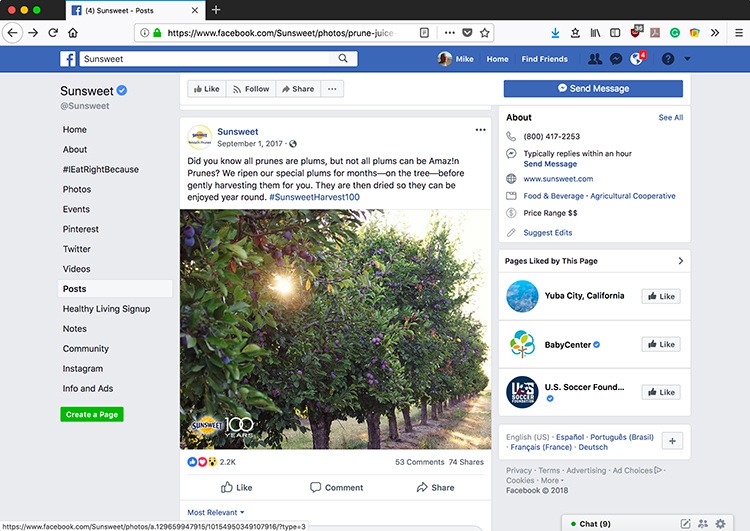Reload the page with the refresh icon
This screenshot has height=531, width=750.
[53, 33]
